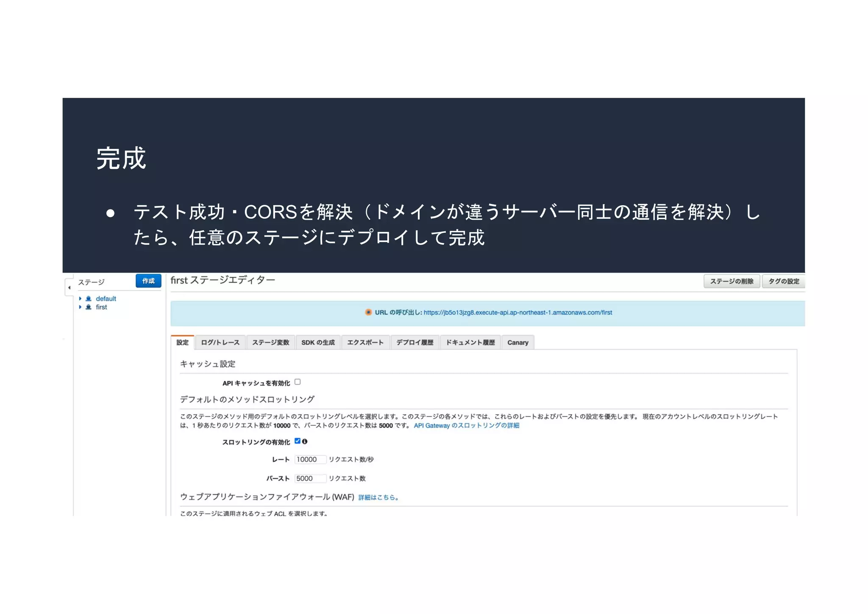
Task: Expand the first stage tree node
Action: click(80, 307)
